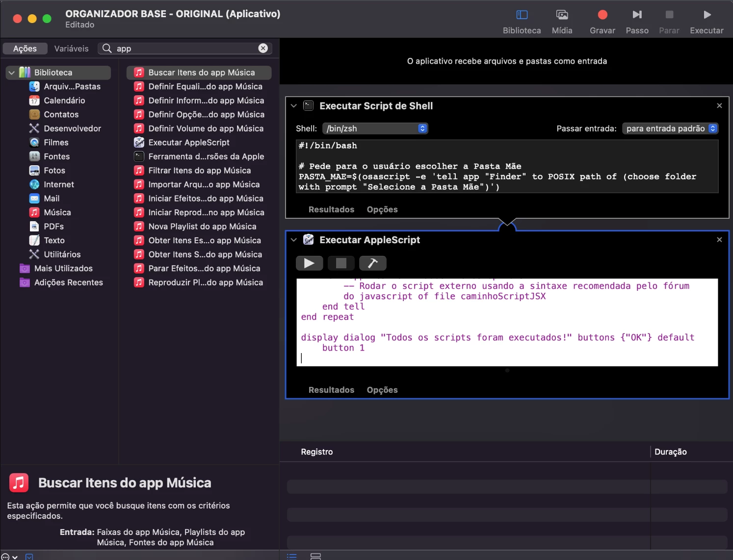
Task: Run the workflow with Executar
Action: 707,22
